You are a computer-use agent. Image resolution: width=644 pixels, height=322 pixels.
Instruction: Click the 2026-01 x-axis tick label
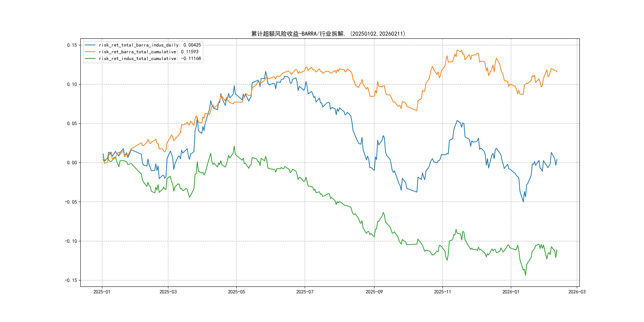click(x=511, y=292)
